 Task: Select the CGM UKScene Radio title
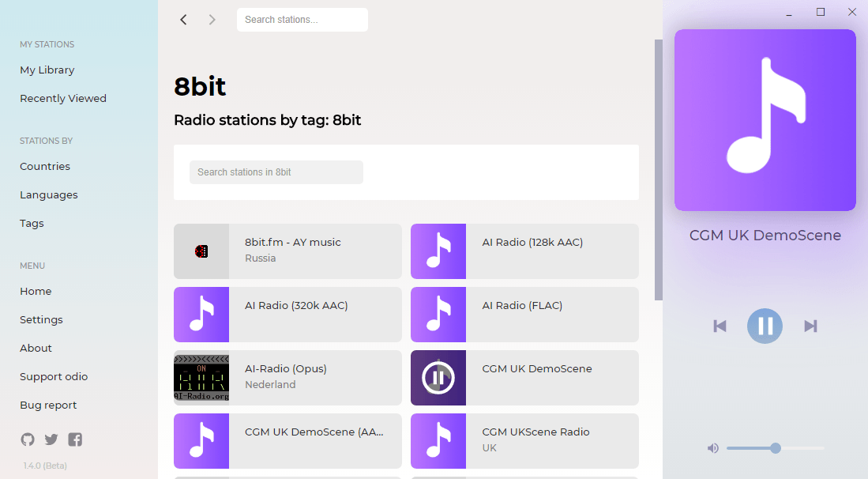tap(535, 432)
